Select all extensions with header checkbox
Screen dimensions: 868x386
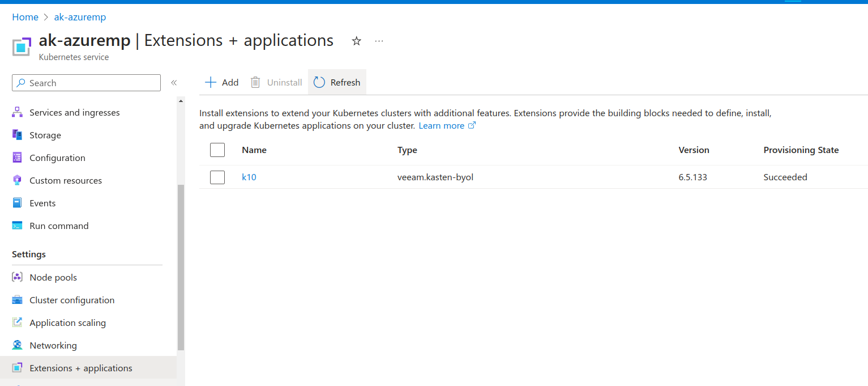(x=217, y=150)
